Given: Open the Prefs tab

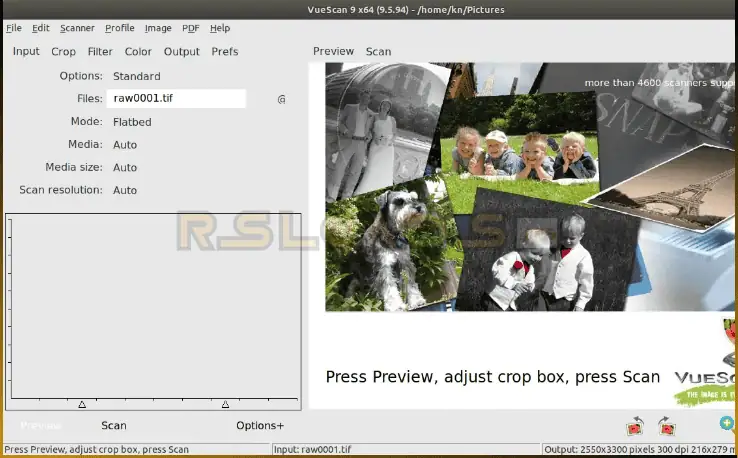Looking at the screenshot, I should point(225,51).
